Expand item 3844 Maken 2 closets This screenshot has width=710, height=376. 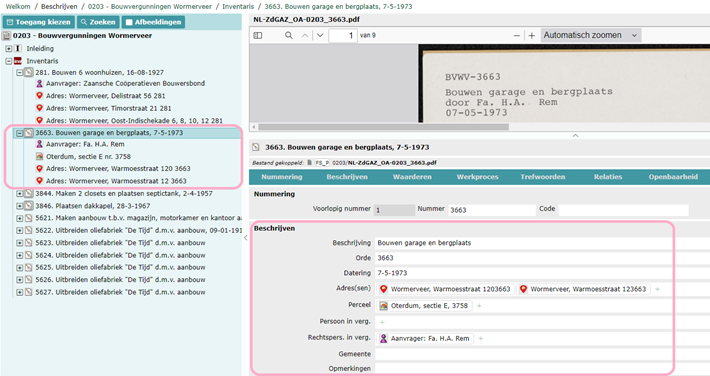point(19,193)
